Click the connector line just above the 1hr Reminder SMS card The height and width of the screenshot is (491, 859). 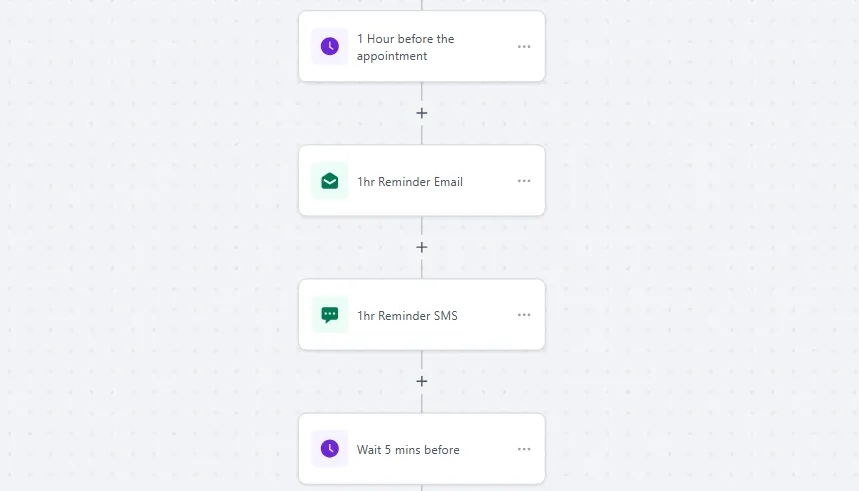[x=422, y=269]
